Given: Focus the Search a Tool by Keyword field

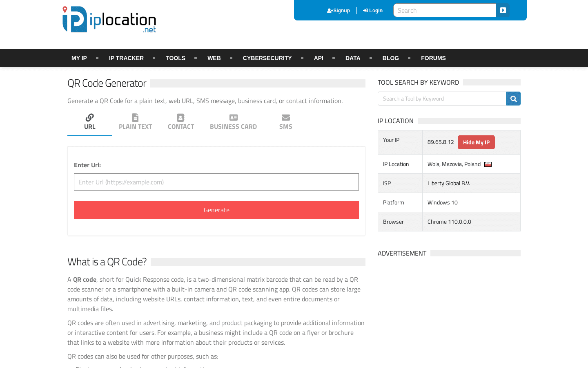Looking at the screenshot, I should click(x=442, y=99).
